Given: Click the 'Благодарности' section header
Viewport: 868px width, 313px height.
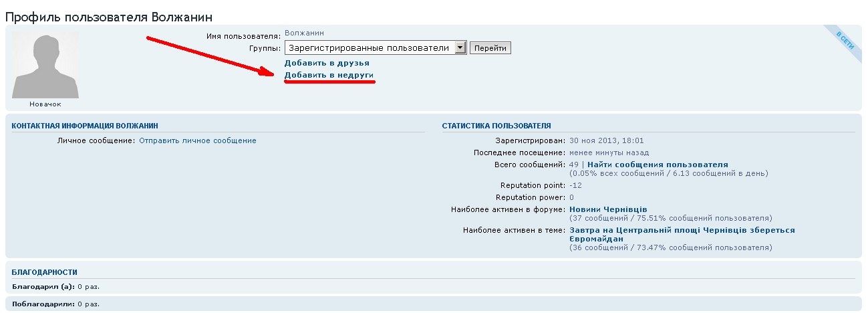Looking at the screenshot, I should click(x=44, y=272).
